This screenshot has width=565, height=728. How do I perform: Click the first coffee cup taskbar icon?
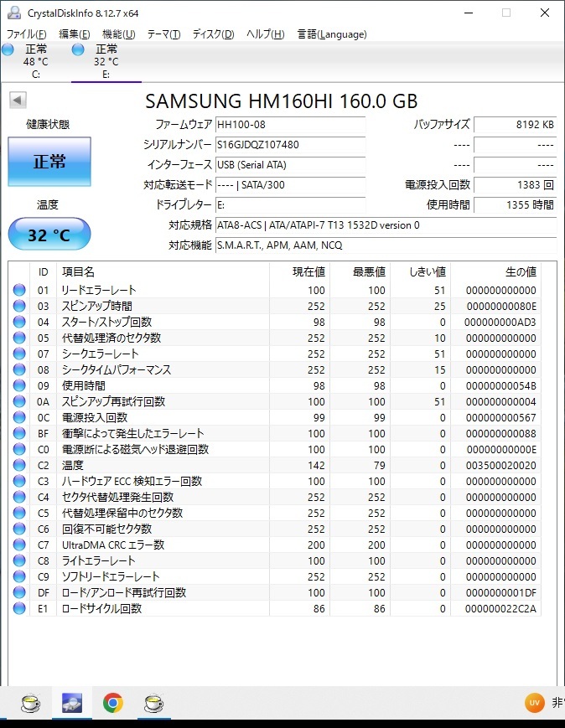(x=30, y=702)
